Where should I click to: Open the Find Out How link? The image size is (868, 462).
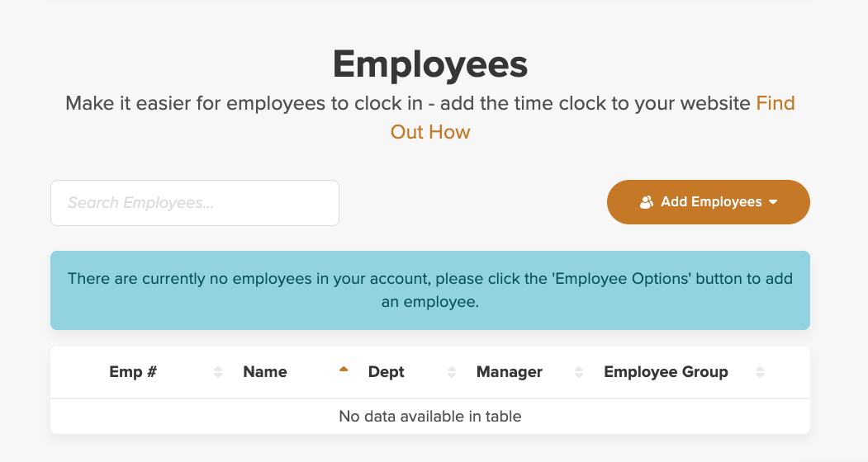[x=592, y=117]
